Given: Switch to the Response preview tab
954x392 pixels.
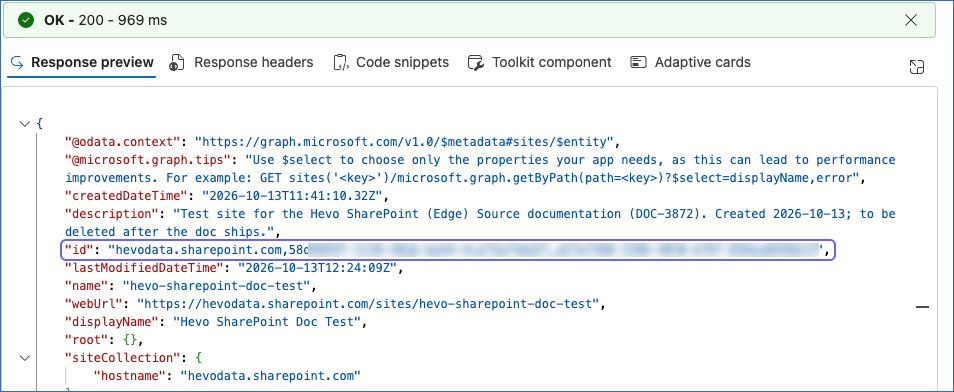Looking at the screenshot, I should [x=82, y=62].
